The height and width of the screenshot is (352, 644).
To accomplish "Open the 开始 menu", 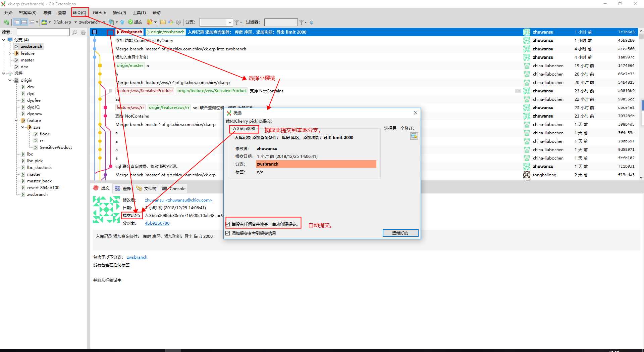I will coord(8,12).
